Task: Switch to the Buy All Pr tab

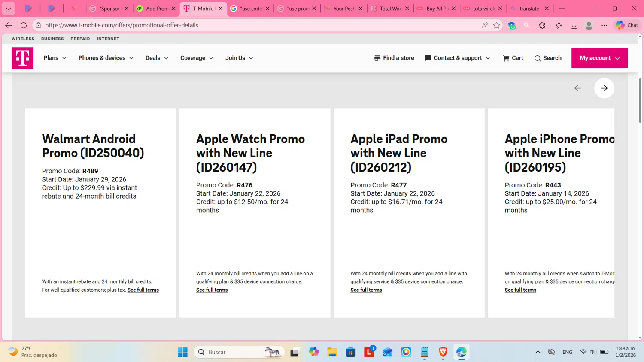Action: pyautogui.click(x=437, y=9)
